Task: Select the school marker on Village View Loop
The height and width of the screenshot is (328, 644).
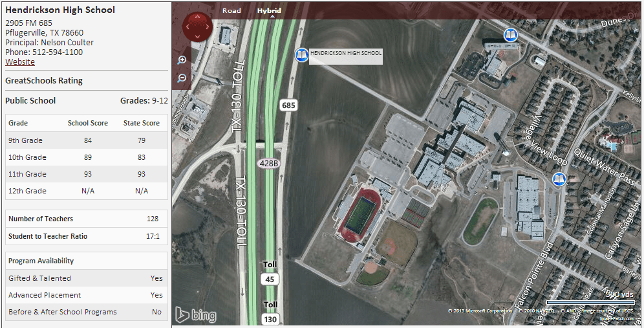Action: 559,179
